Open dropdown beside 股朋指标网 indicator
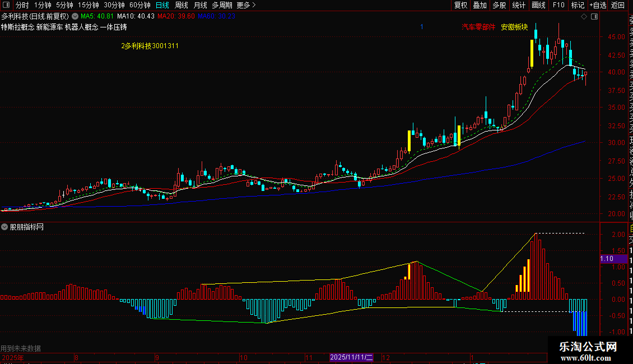633x364 pixels. pyautogui.click(x=4, y=227)
